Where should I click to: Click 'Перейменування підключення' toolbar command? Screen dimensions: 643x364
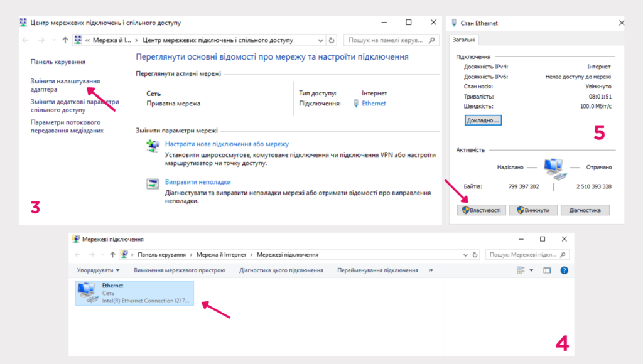[x=377, y=270]
